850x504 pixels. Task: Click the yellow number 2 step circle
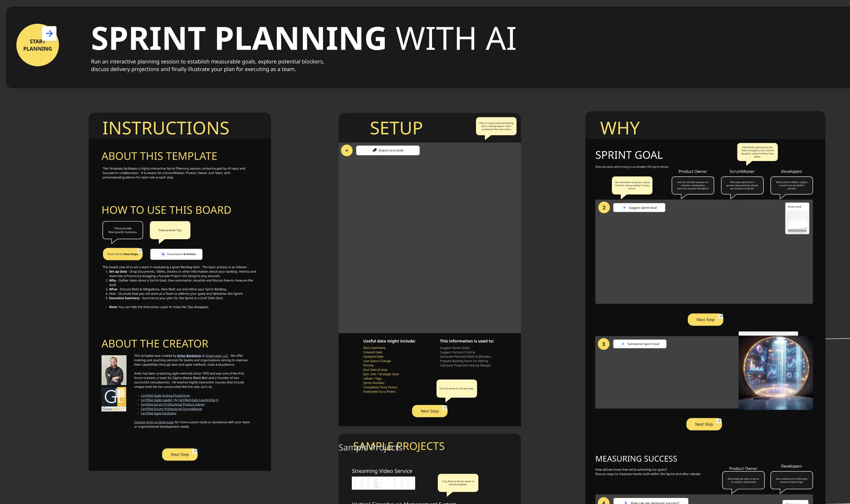pos(604,208)
